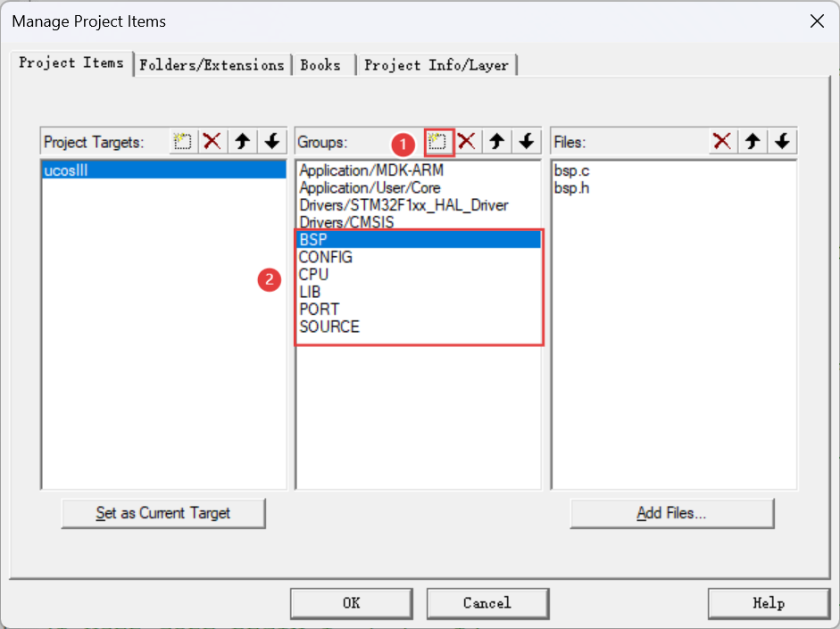Move selected file down
Screen dimensions: 840x629
[x=782, y=142]
